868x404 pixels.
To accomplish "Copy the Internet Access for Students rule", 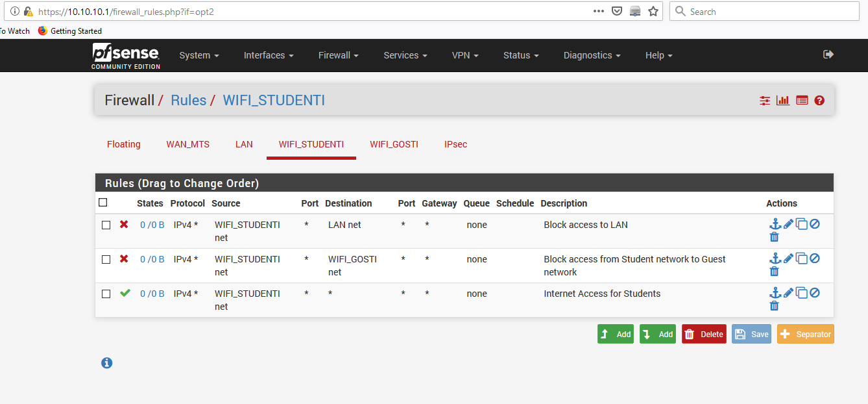I will [802, 292].
